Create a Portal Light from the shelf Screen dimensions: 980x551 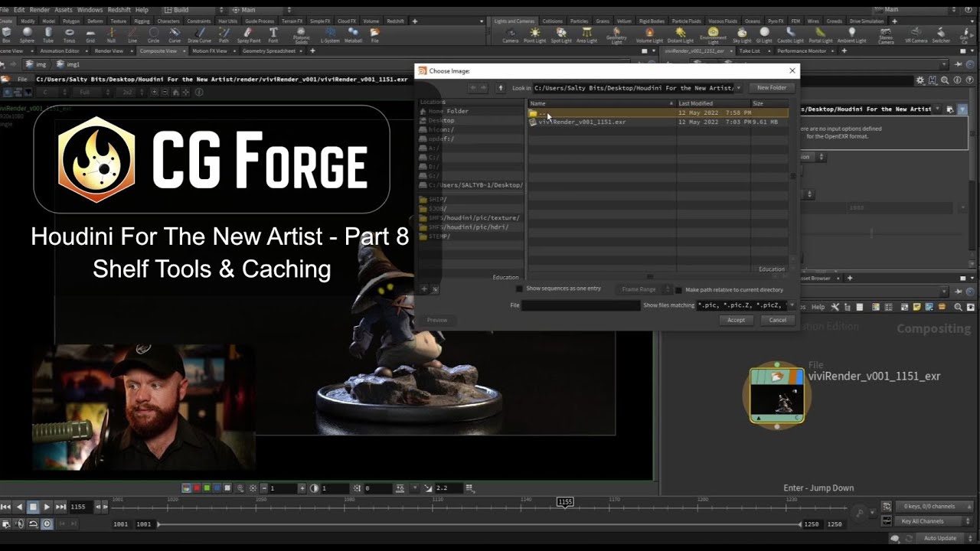click(x=820, y=35)
